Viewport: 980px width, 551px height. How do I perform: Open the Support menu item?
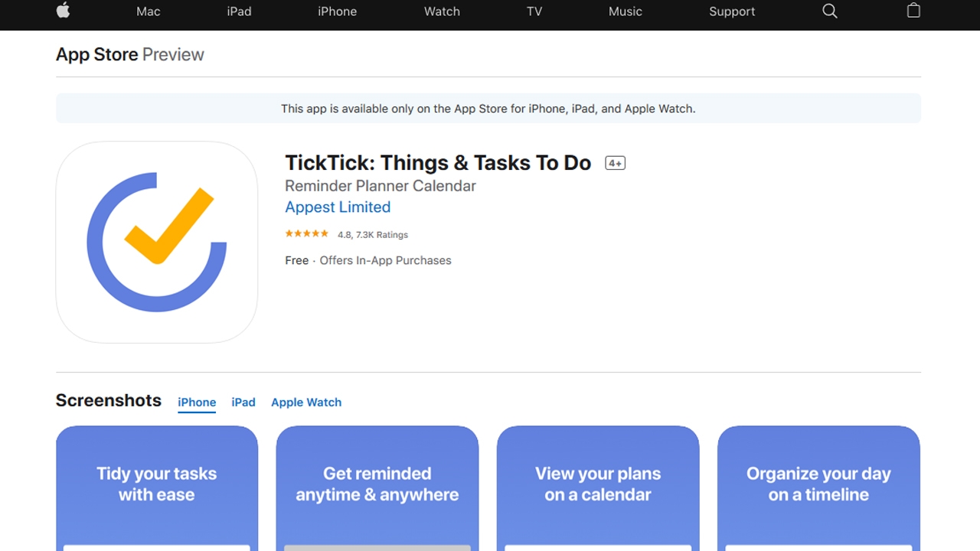[x=732, y=11]
